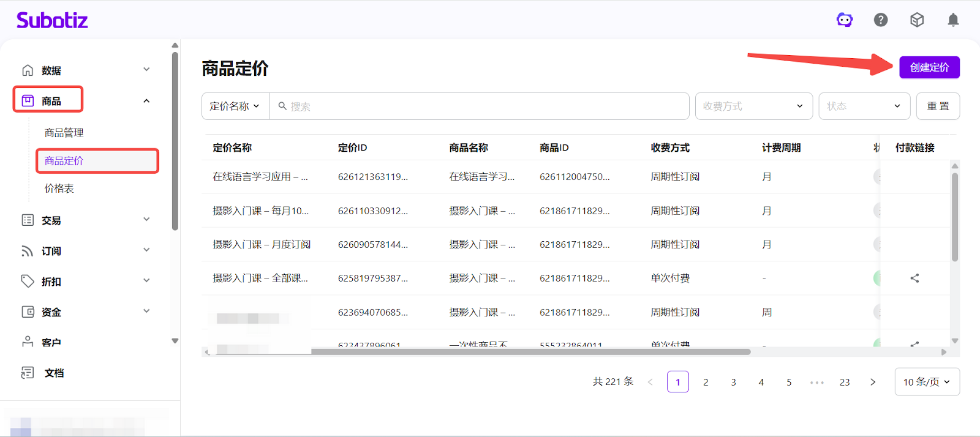
Task: Open the chatbot assistant icon in header
Action: click(845, 20)
